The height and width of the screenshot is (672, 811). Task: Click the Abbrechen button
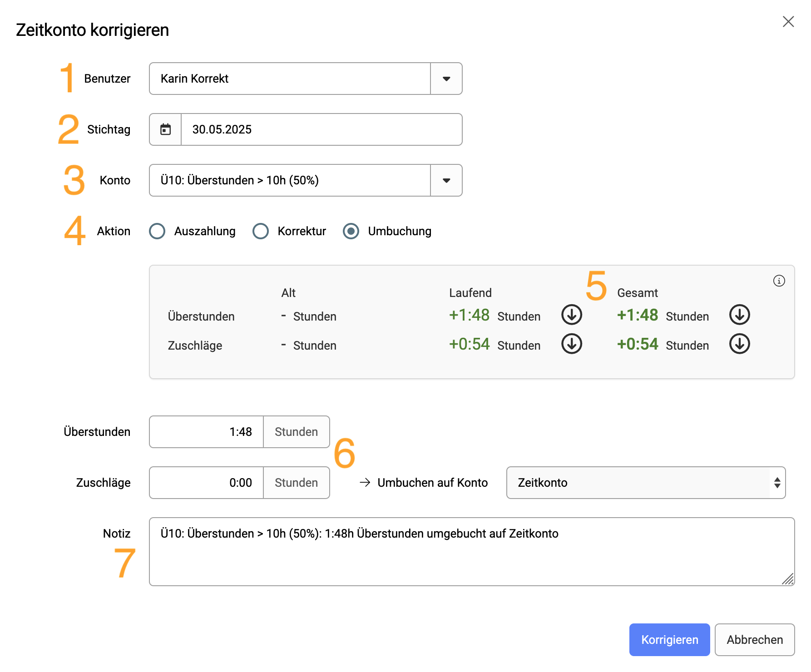click(755, 640)
